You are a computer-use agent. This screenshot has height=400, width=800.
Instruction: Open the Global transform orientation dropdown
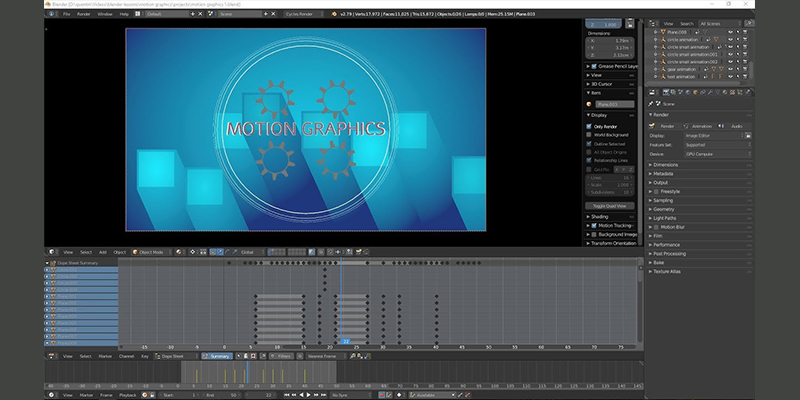(252, 252)
